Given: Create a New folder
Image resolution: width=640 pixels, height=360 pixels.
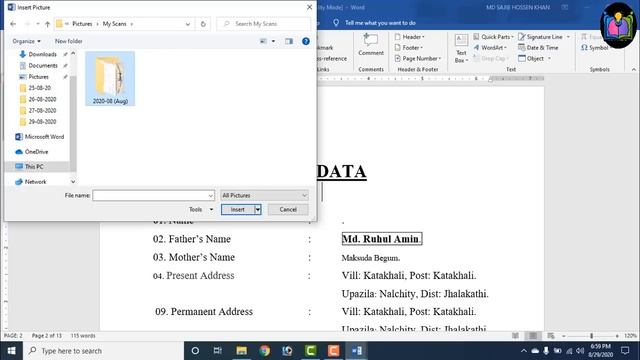Looking at the screenshot, I should [69, 41].
